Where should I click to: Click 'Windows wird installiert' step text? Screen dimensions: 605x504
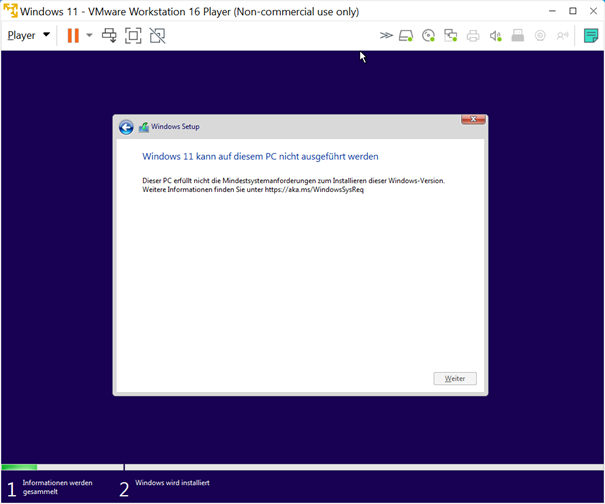[172, 483]
